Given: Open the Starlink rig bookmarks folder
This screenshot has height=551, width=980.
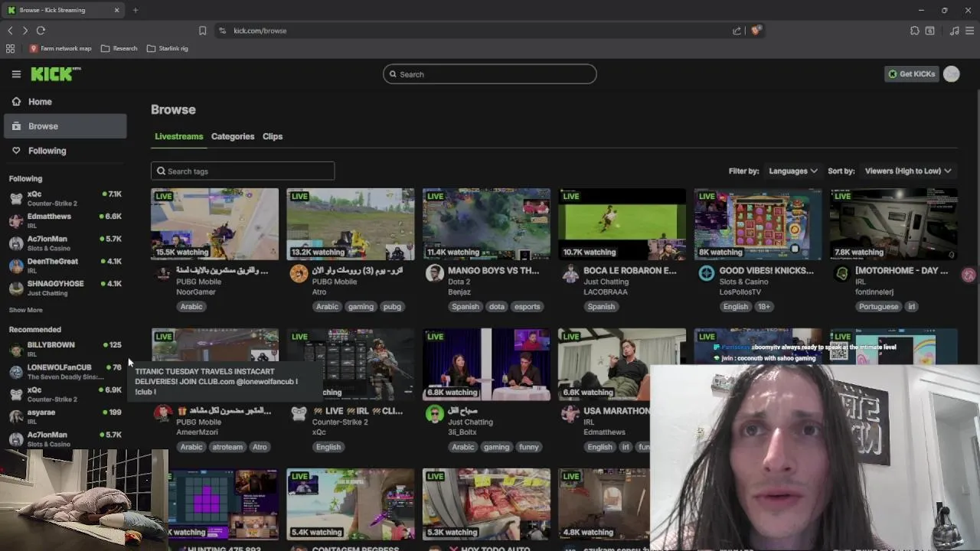Looking at the screenshot, I should point(167,48).
